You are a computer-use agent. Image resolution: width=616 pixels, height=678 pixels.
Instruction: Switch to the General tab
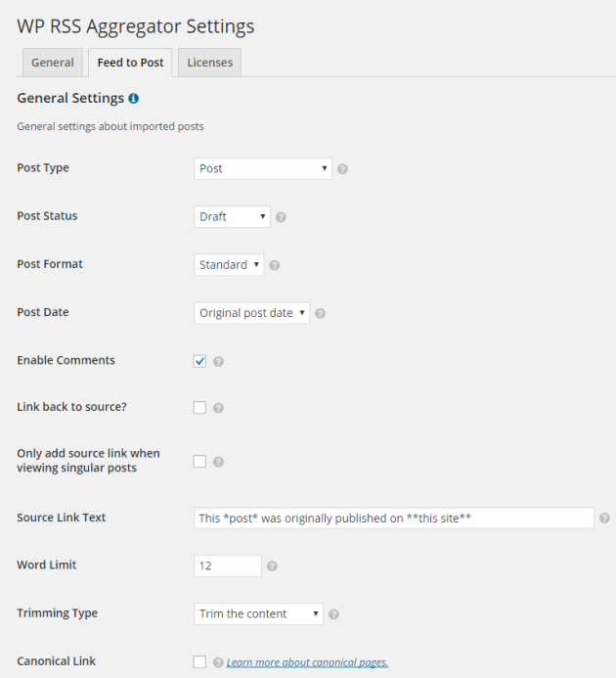tap(52, 63)
